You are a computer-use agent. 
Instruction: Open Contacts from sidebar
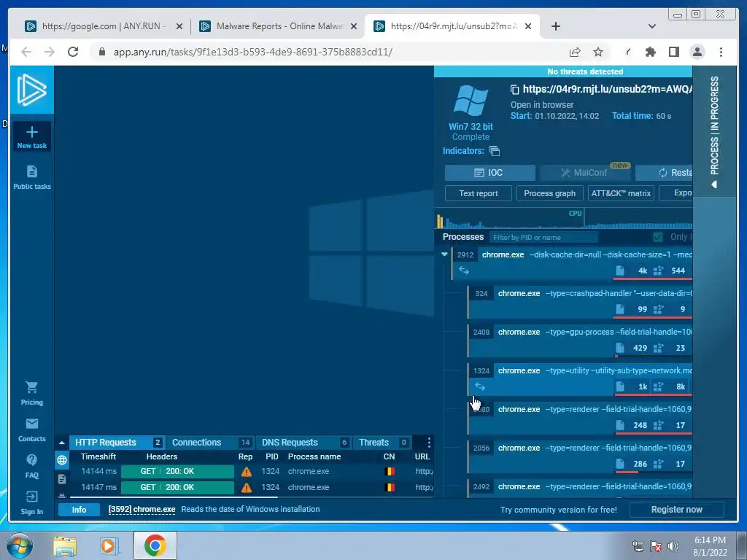[x=32, y=430]
